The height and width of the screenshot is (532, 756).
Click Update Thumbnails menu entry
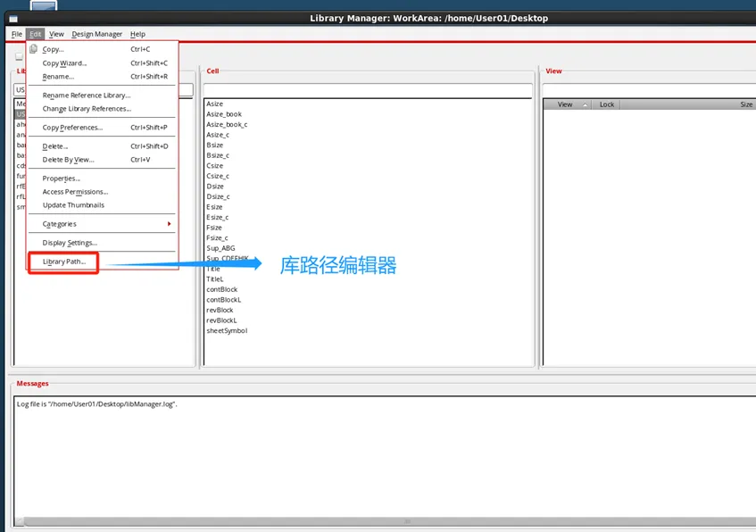73,205
